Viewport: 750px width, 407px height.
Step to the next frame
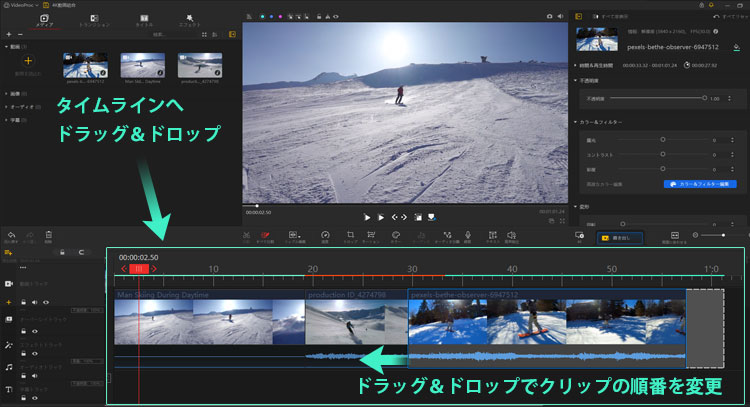click(x=404, y=217)
